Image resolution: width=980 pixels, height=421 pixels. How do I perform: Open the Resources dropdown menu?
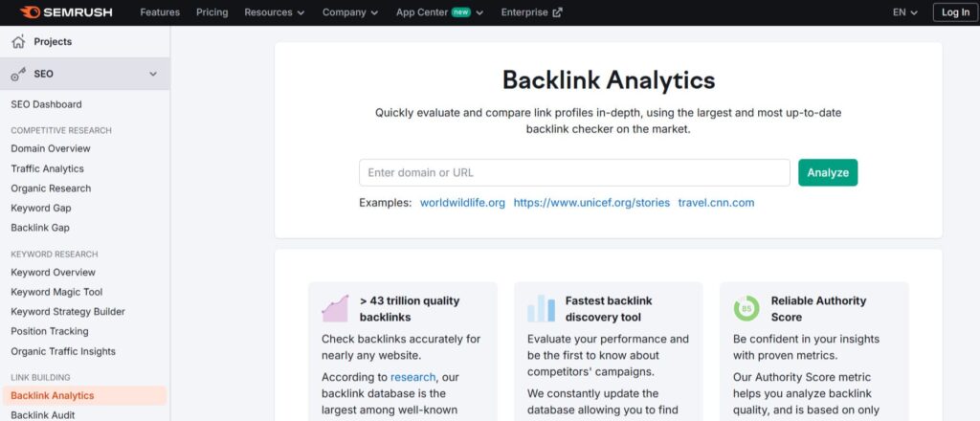pos(275,12)
